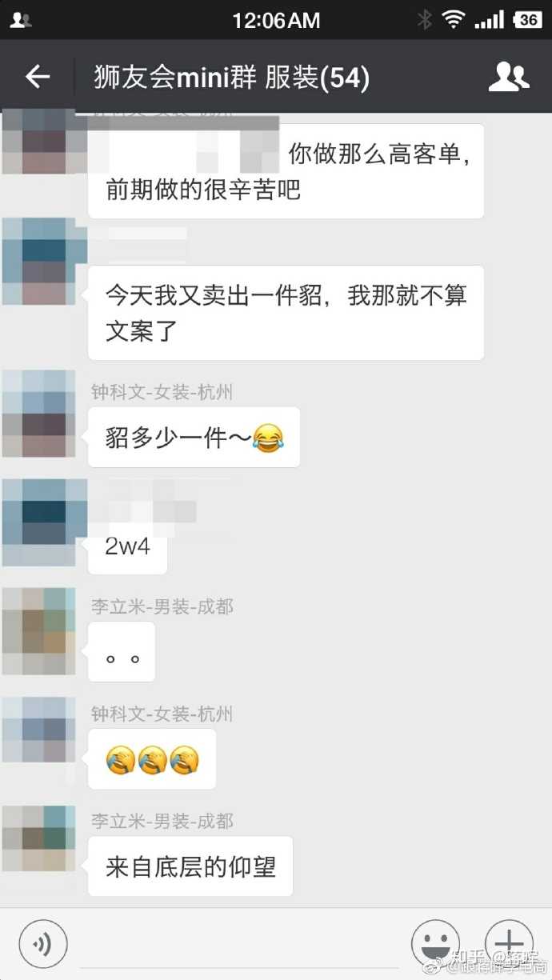Tap the contacts notification icon in status bar
552x980 pixels.
point(22,20)
